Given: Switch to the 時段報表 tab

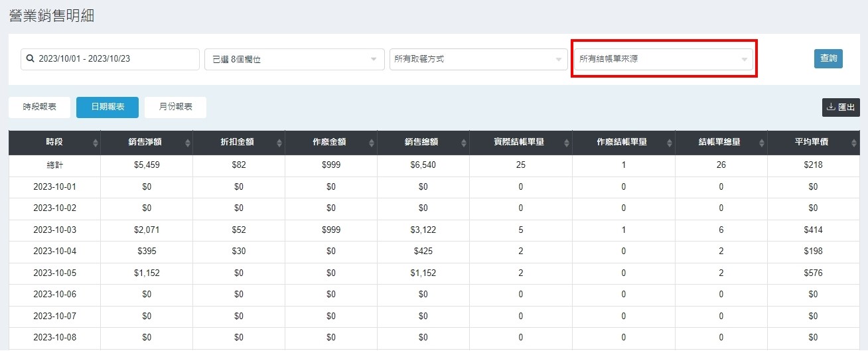Looking at the screenshot, I should click(x=39, y=107).
